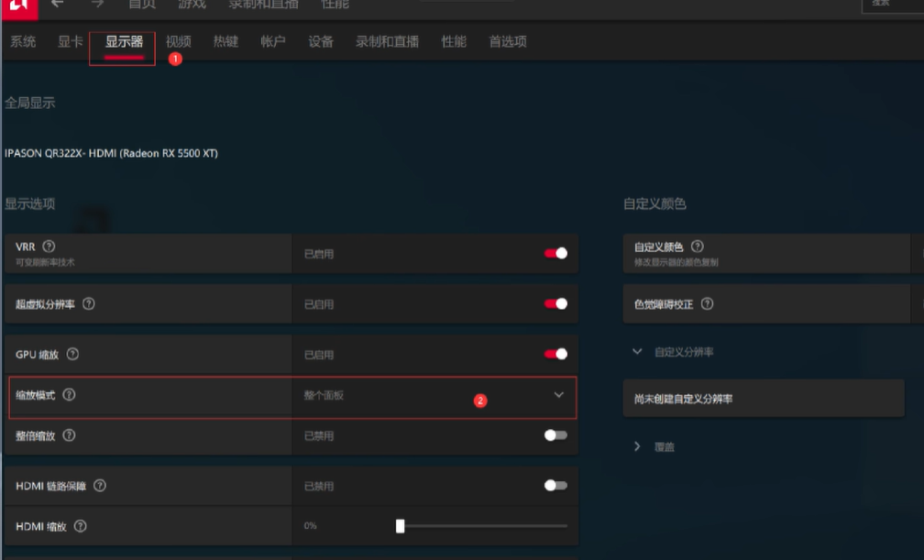The width and height of the screenshot is (924, 560).
Task: Disable the VRR toggle switch
Action: coord(555,253)
